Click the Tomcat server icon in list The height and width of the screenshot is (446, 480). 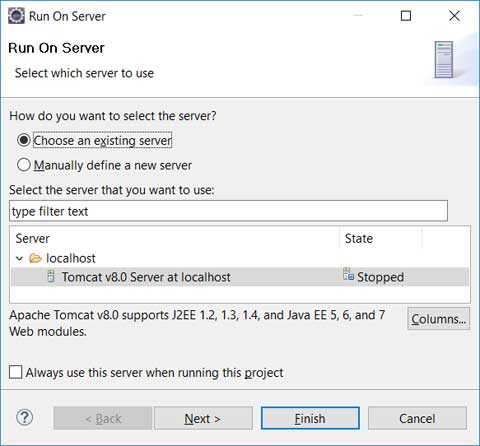click(51, 276)
